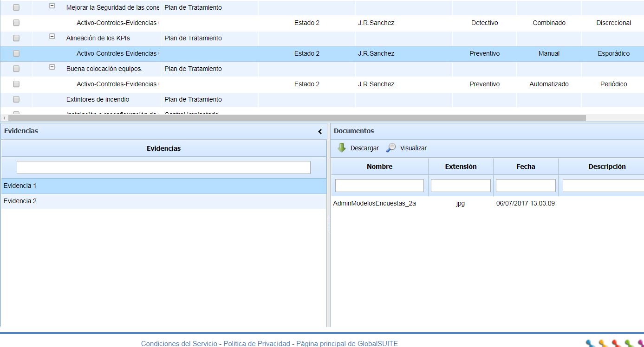
Task: Toggle checkbox of highlighted Esporádico row
Action: pos(16,53)
